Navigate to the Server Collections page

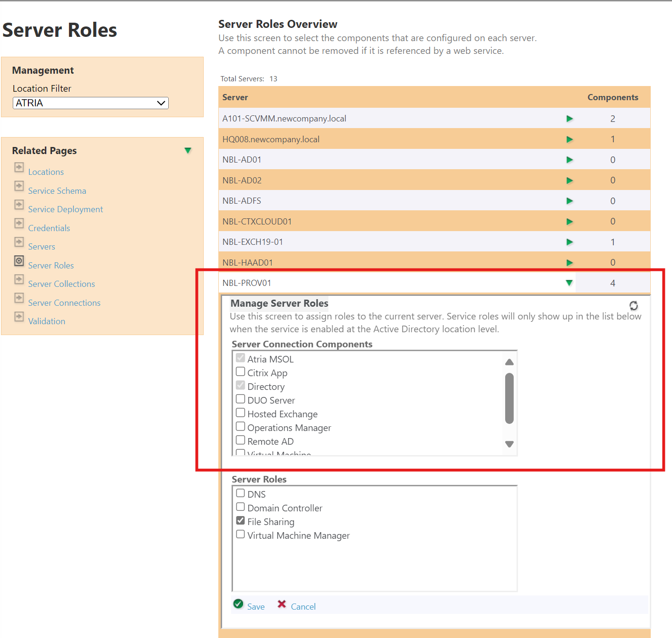point(61,284)
